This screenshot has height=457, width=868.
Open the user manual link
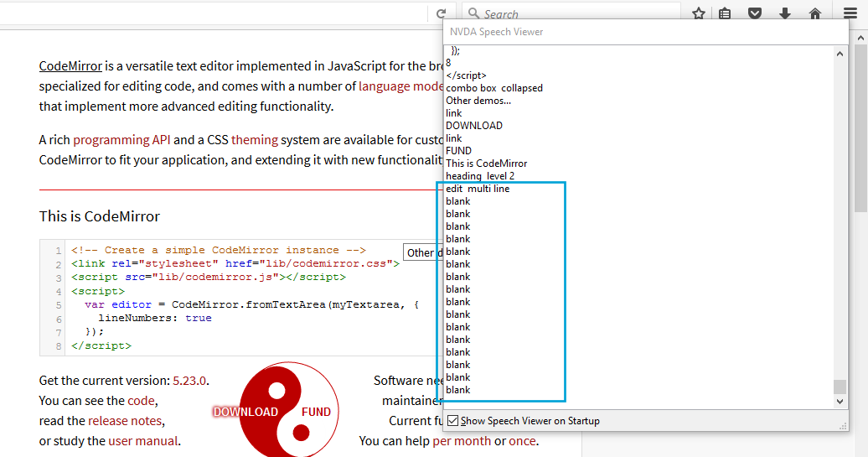click(x=142, y=441)
